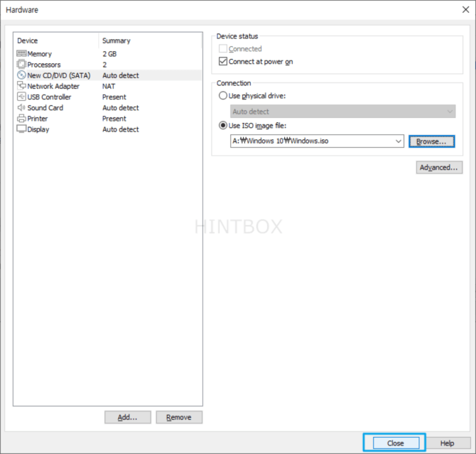This screenshot has width=476, height=454.
Task: Click the CD/DVD disc icon
Action: (x=21, y=75)
